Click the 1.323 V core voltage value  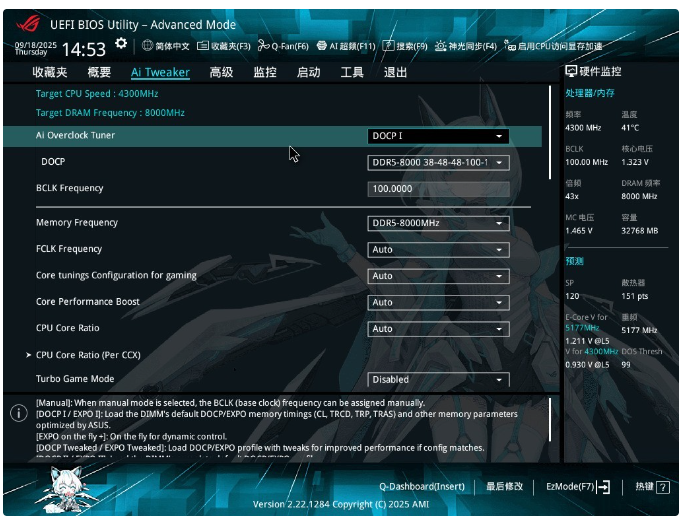point(635,162)
